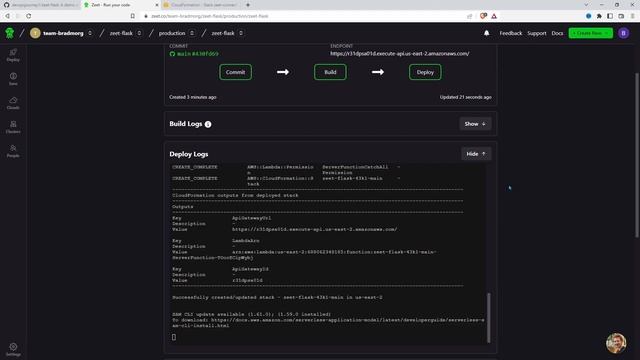Open the new tab plus button
640x360 pixels.
(x=248, y=5)
